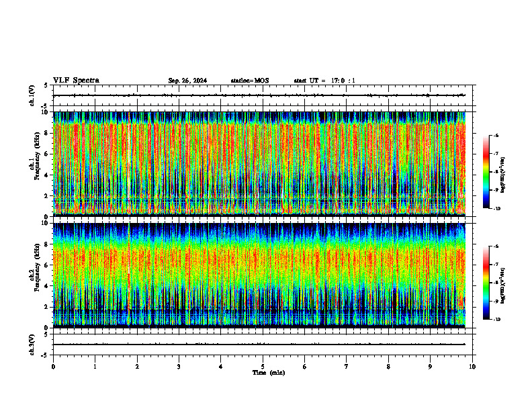Click the "Time (min)" x-axis label
The image size is (532, 411).
(269, 373)
